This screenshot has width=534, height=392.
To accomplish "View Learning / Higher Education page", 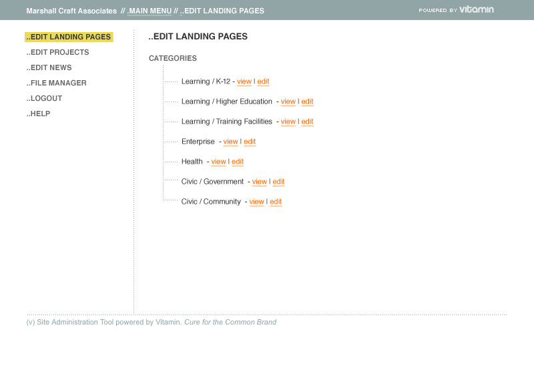I will coord(288,102).
